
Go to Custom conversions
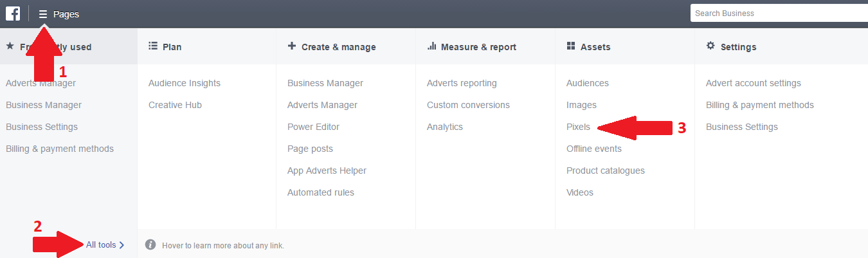[468, 105]
